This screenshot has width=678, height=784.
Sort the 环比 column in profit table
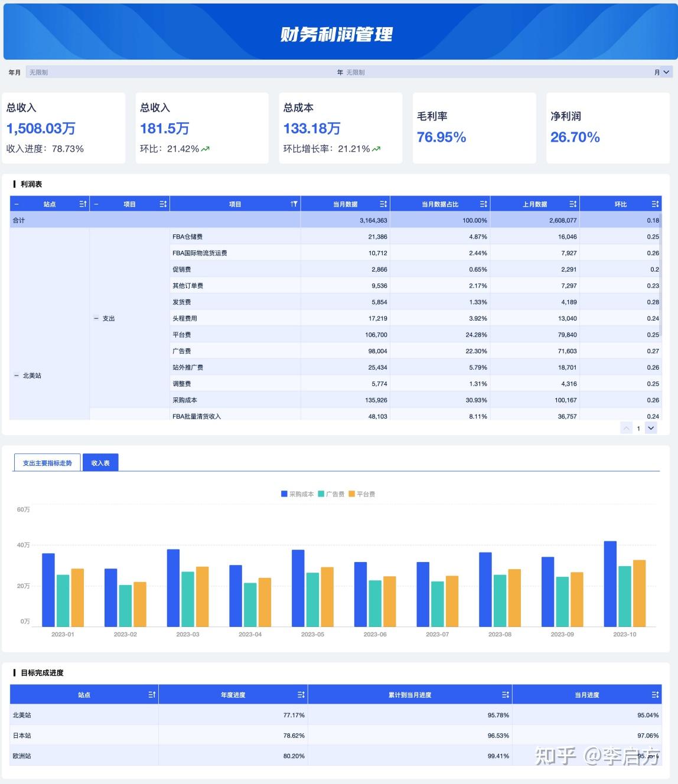coord(655,204)
